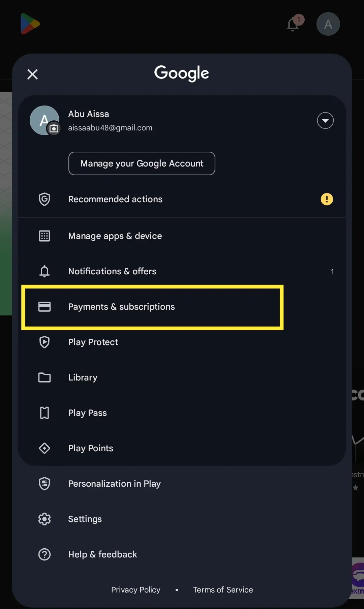Screen dimensions: 364x609
Task: Open Personalization in Play
Action: coord(182,484)
